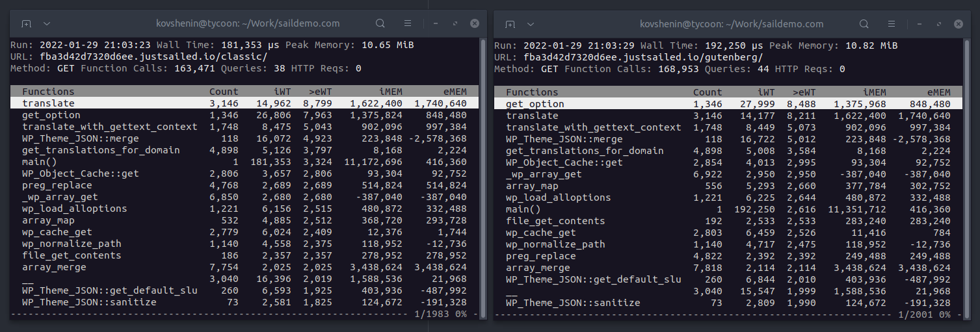Click 1/1983 0% status in left terminal
The height and width of the screenshot is (332, 980).
441,314
